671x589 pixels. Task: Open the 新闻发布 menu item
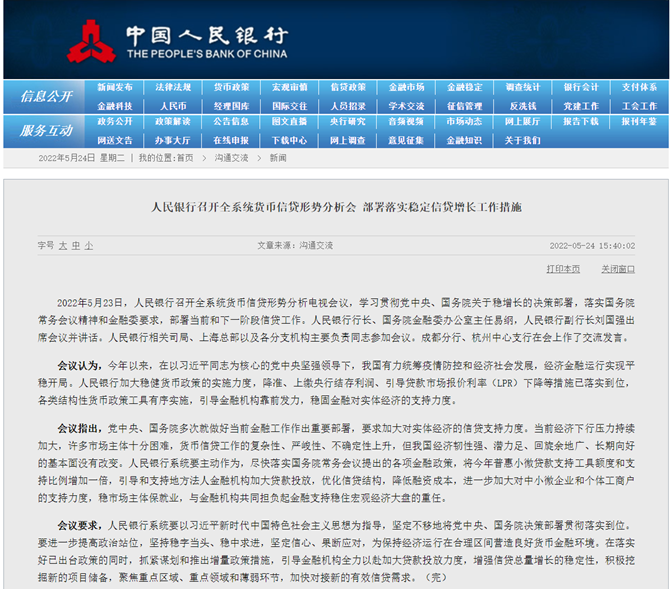(115, 87)
